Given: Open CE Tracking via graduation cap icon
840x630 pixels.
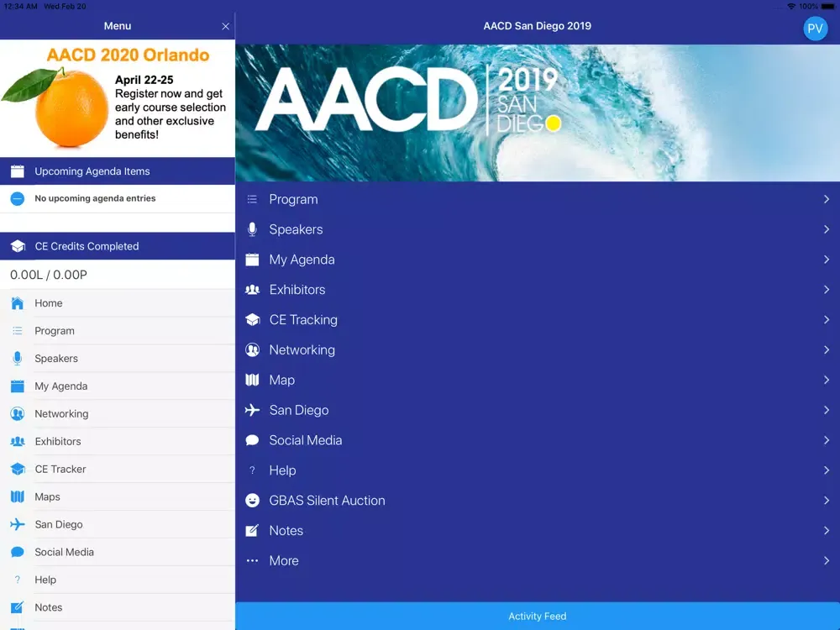Looking at the screenshot, I should (250, 320).
